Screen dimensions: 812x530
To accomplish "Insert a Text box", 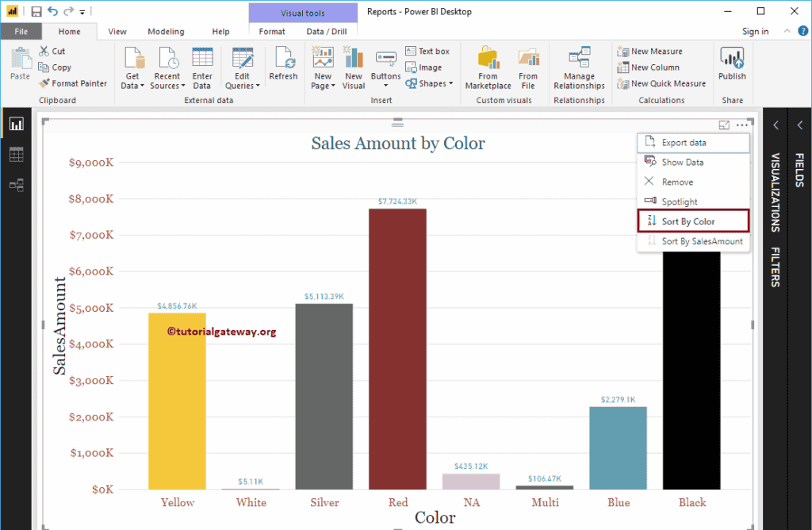I will pos(427,51).
